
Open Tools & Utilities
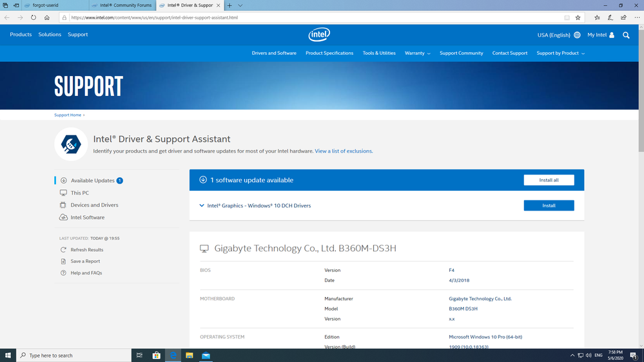(x=379, y=53)
